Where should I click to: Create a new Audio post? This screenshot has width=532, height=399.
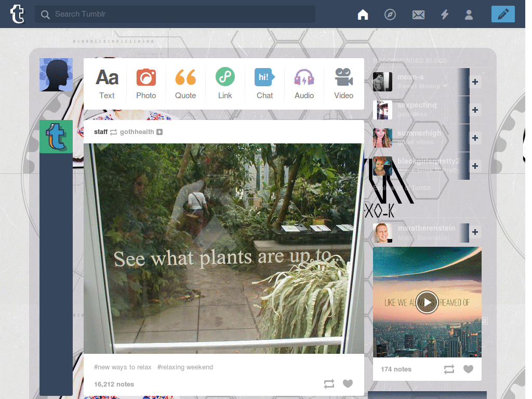[x=304, y=84]
